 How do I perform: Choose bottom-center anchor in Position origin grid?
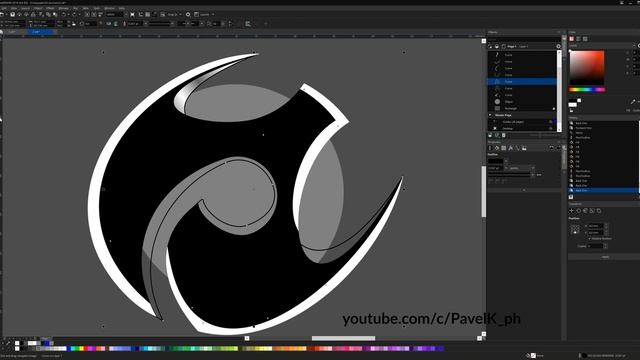point(575,232)
